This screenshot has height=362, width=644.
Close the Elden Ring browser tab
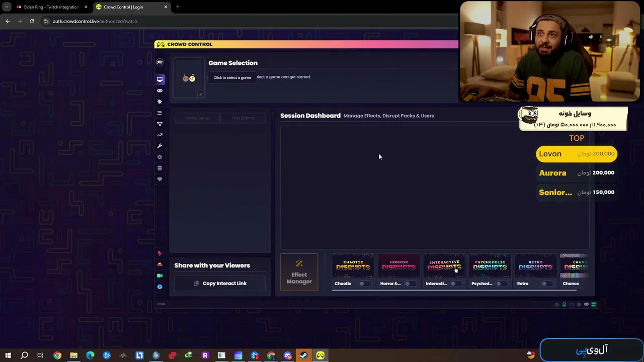point(86,7)
